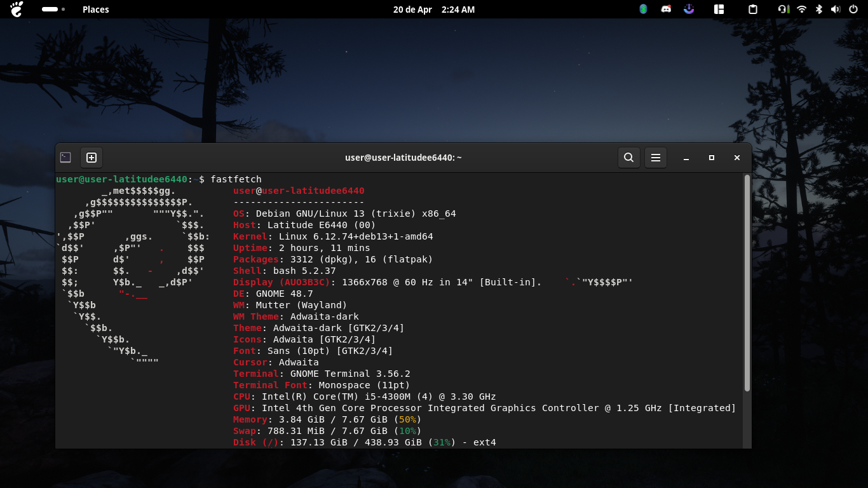The width and height of the screenshot is (868, 488).
Task: Open the terminal hamburger menu
Action: pyautogui.click(x=656, y=158)
